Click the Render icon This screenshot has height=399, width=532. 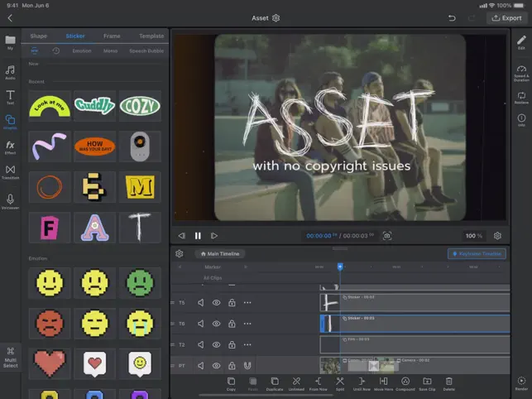pos(521,383)
